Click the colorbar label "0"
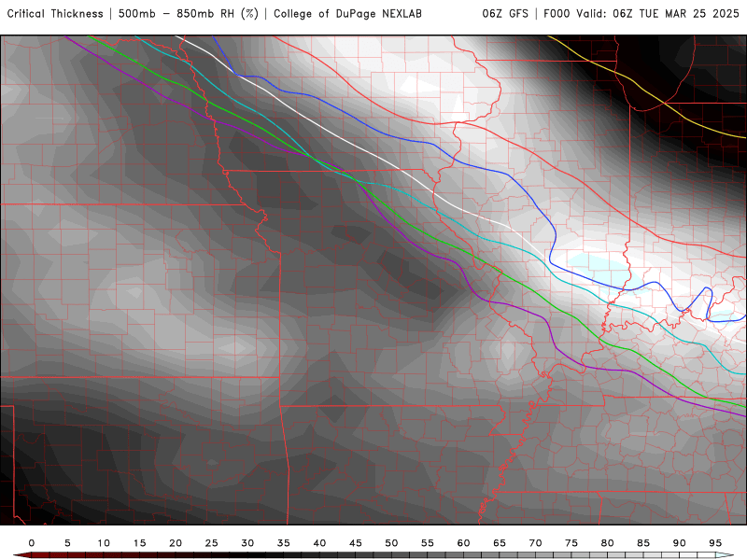 [32, 543]
